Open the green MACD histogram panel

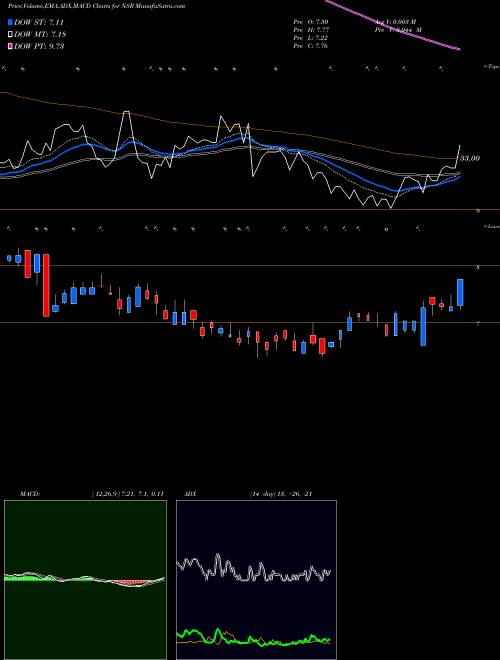(85, 580)
